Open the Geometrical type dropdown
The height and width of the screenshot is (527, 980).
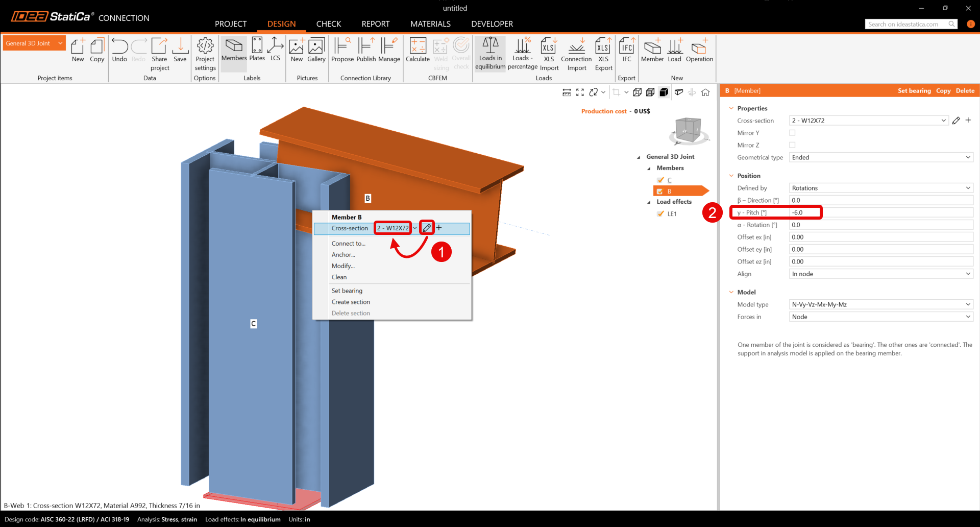tap(880, 157)
